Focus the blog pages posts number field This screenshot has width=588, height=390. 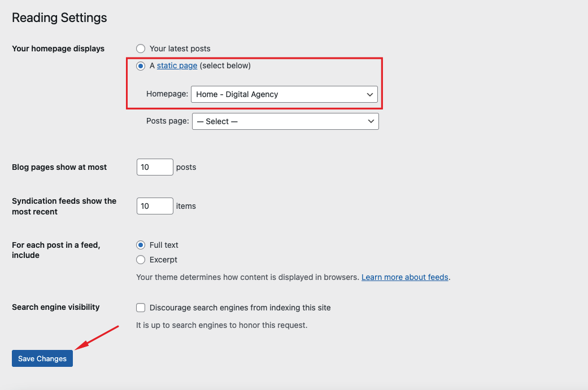click(x=154, y=167)
